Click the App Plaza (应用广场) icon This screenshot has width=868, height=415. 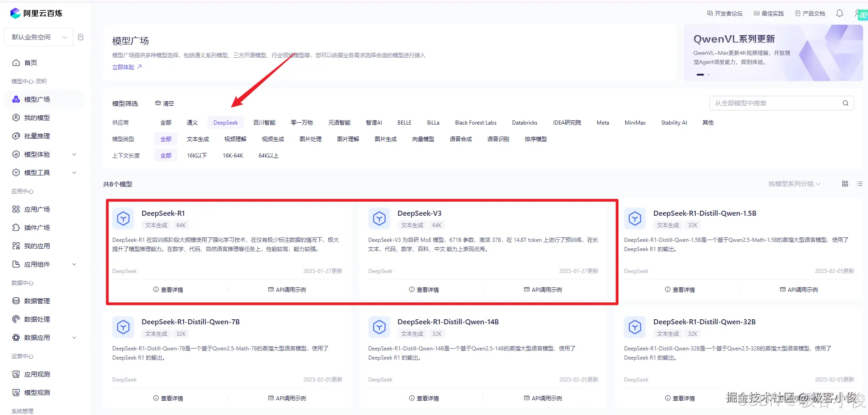coord(16,209)
